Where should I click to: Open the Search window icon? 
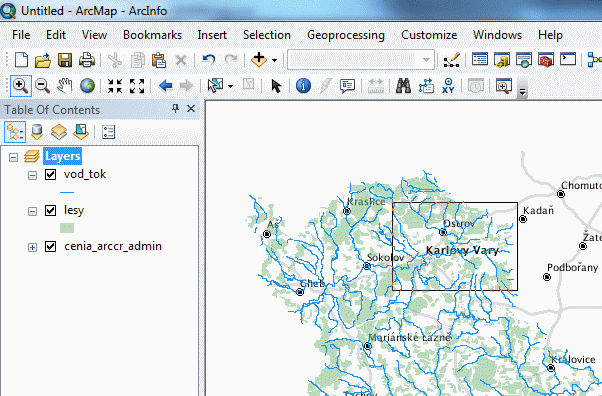(x=524, y=60)
